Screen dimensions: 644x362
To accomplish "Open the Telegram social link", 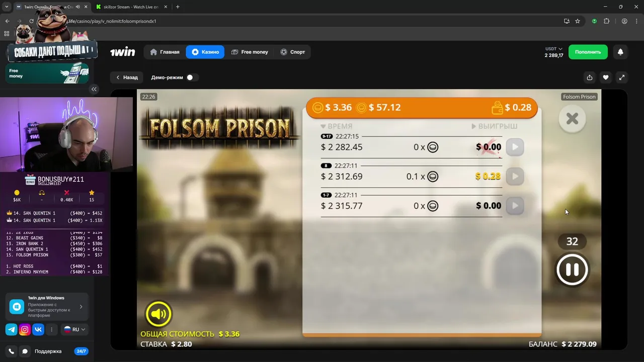I will tap(11, 330).
